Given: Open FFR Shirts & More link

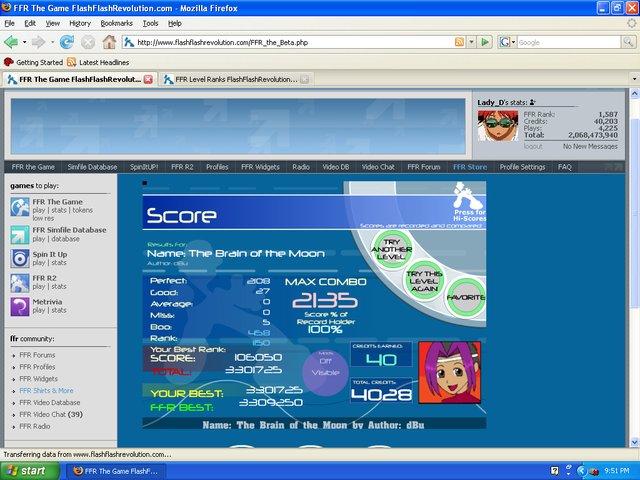Looking at the screenshot, I should point(47,391).
